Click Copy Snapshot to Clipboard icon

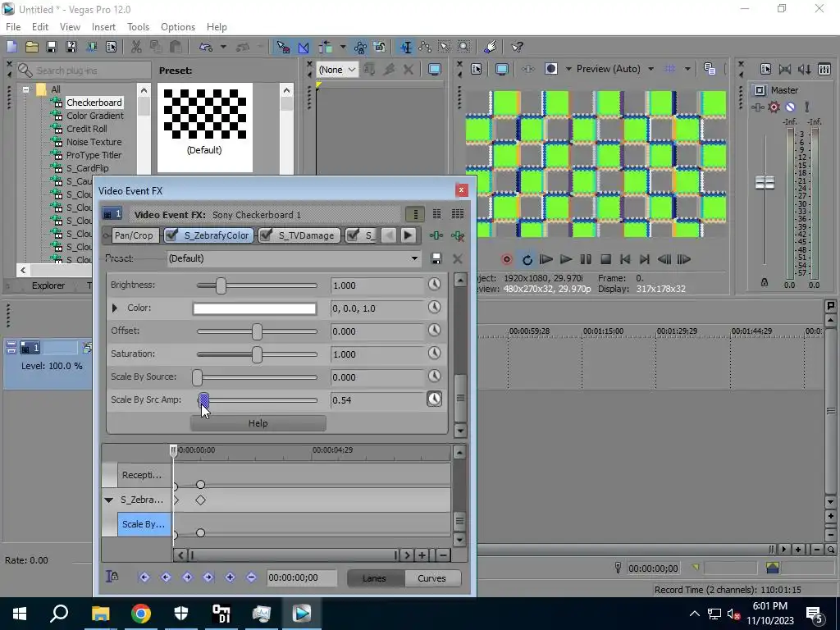click(x=710, y=69)
